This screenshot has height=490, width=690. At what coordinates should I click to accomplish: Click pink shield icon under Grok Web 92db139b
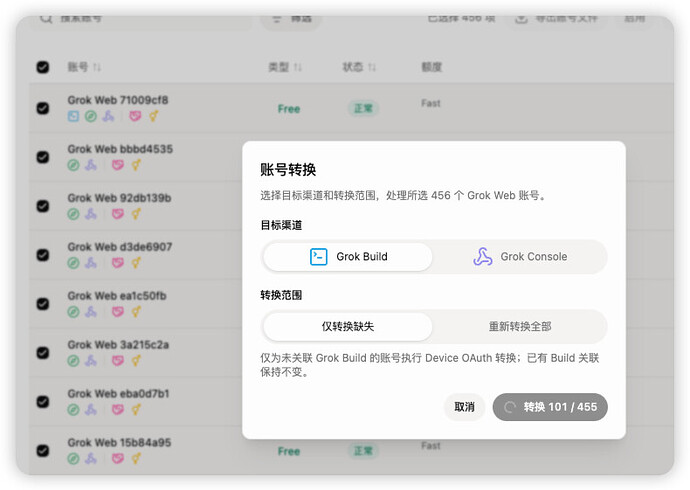(117, 214)
